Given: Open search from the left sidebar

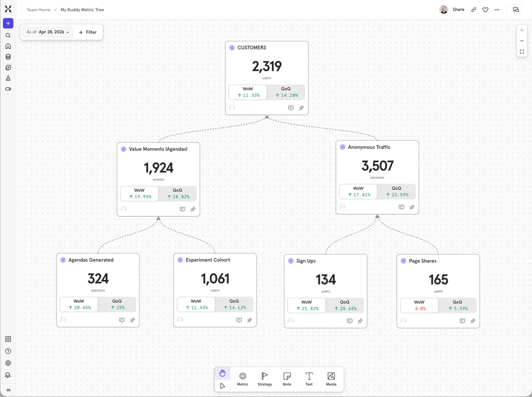Looking at the screenshot, I should (x=8, y=35).
